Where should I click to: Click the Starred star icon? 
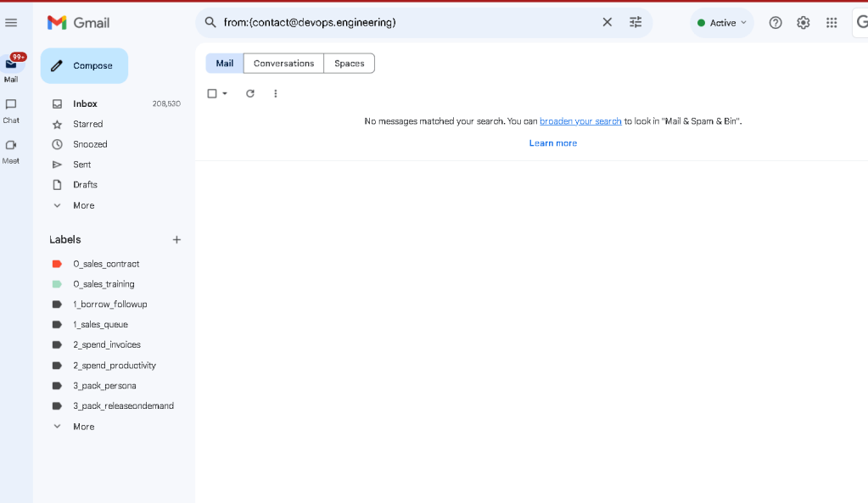pyautogui.click(x=57, y=124)
